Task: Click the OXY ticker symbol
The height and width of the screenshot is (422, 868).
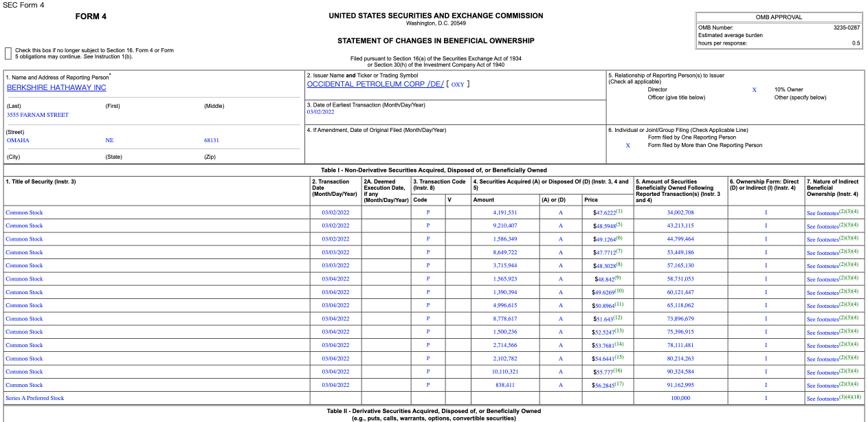Action: coord(458,85)
